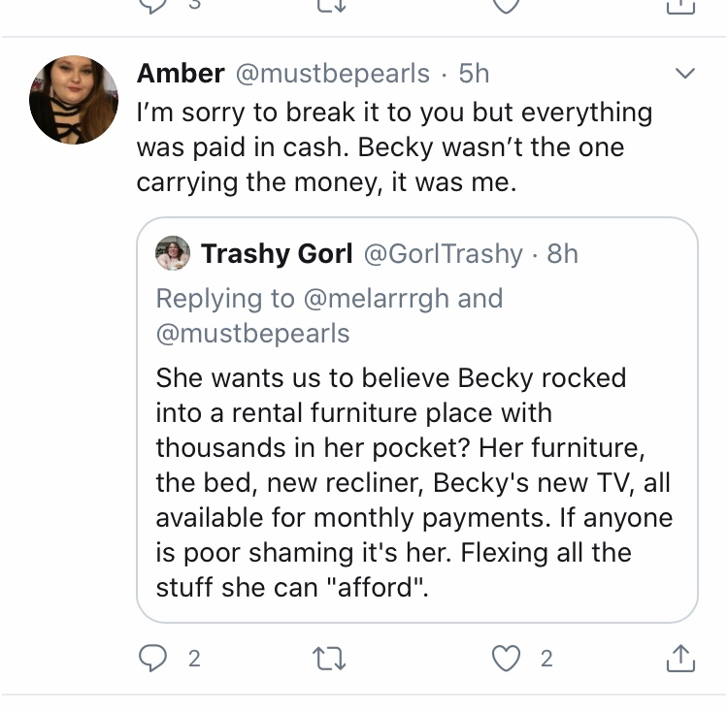Screen dimensions: 728x712
Task: Click Trashy Gorl's display name
Action: tap(277, 254)
